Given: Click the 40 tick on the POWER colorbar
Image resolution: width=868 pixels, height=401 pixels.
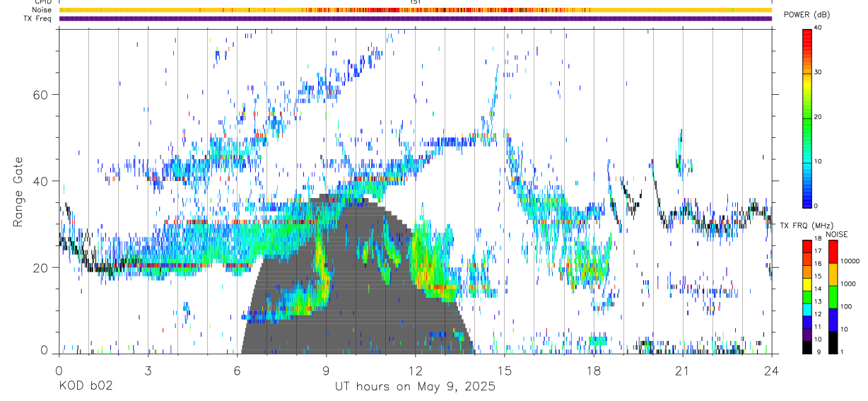Looking at the screenshot, I should tap(816, 28).
